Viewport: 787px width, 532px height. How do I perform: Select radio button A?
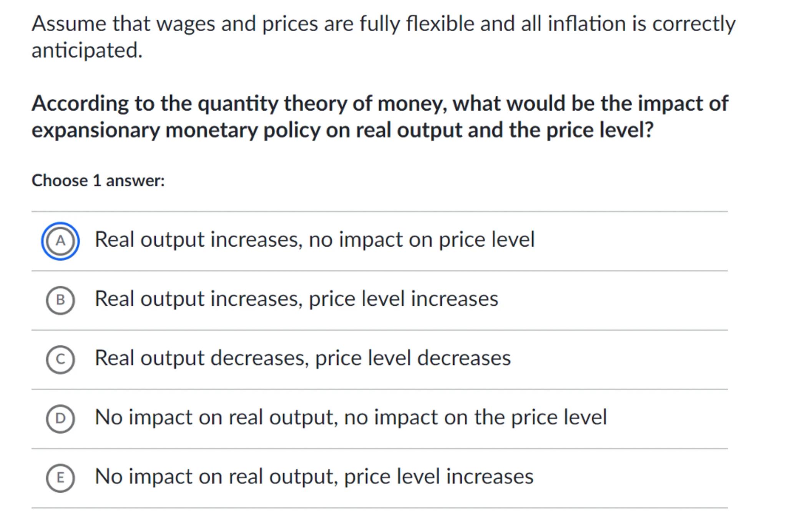click(x=60, y=241)
